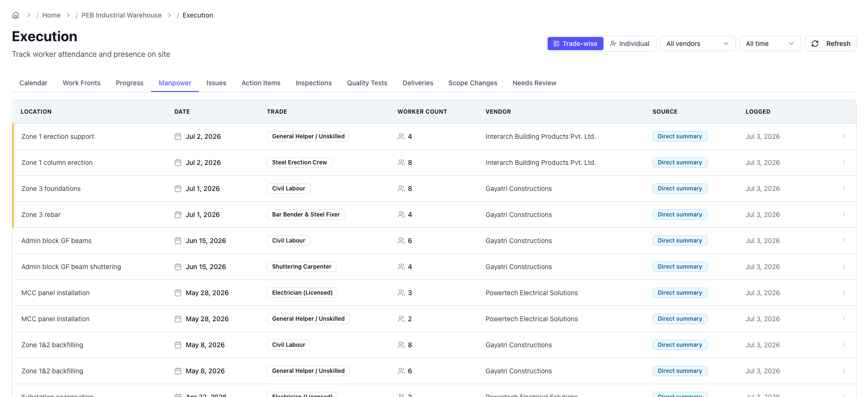868x397 pixels.
Task: Expand Admin block GF beams row chevron
Action: point(844,241)
